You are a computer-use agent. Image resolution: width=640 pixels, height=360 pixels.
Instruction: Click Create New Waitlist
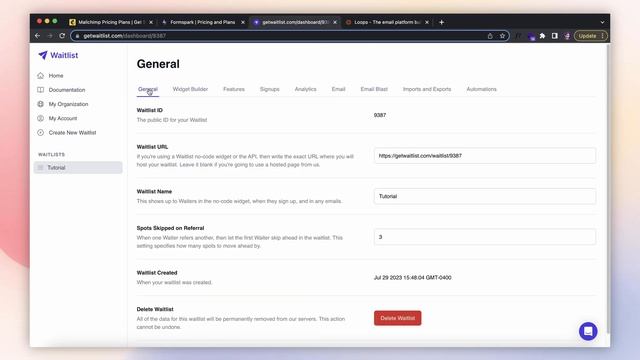(72, 133)
